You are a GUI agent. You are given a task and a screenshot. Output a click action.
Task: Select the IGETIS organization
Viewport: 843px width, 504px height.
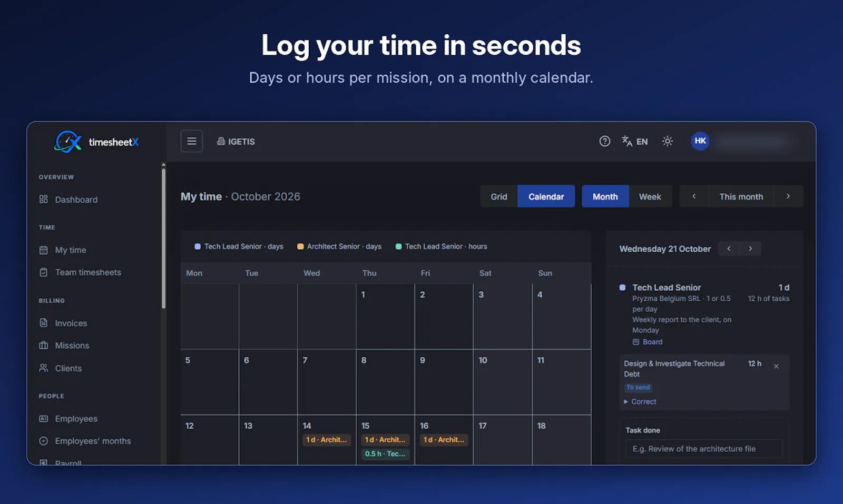(236, 141)
